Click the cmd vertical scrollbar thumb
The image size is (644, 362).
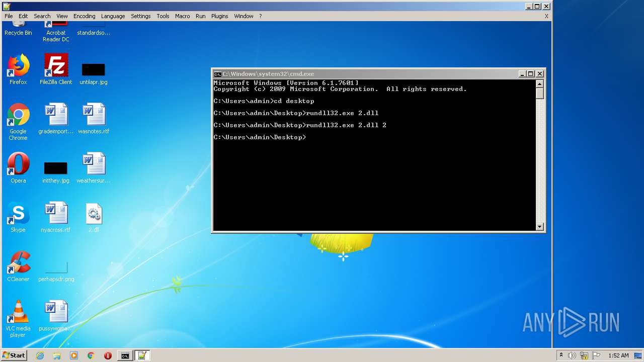[x=540, y=94]
